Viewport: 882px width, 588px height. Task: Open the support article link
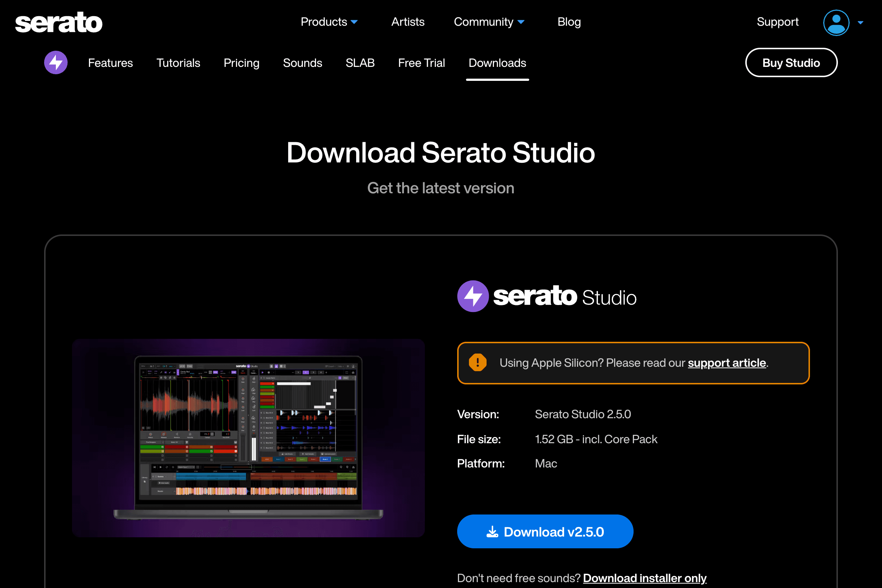(727, 363)
